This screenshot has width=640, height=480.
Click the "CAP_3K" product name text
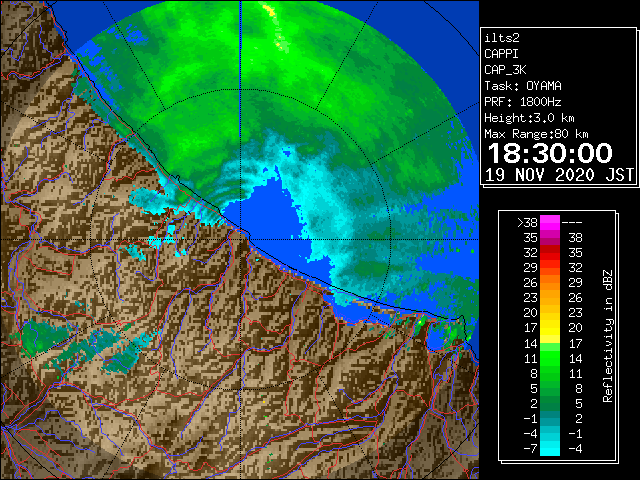click(x=505, y=70)
